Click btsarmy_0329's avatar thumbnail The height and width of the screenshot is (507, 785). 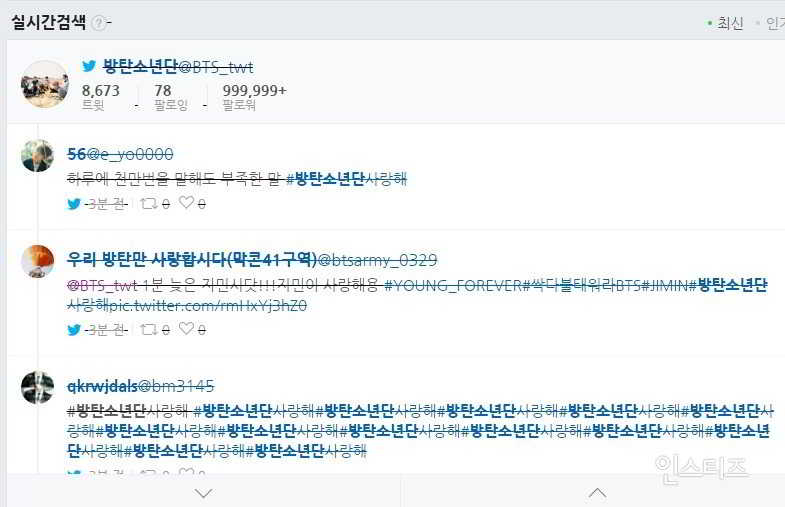(38, 261)
